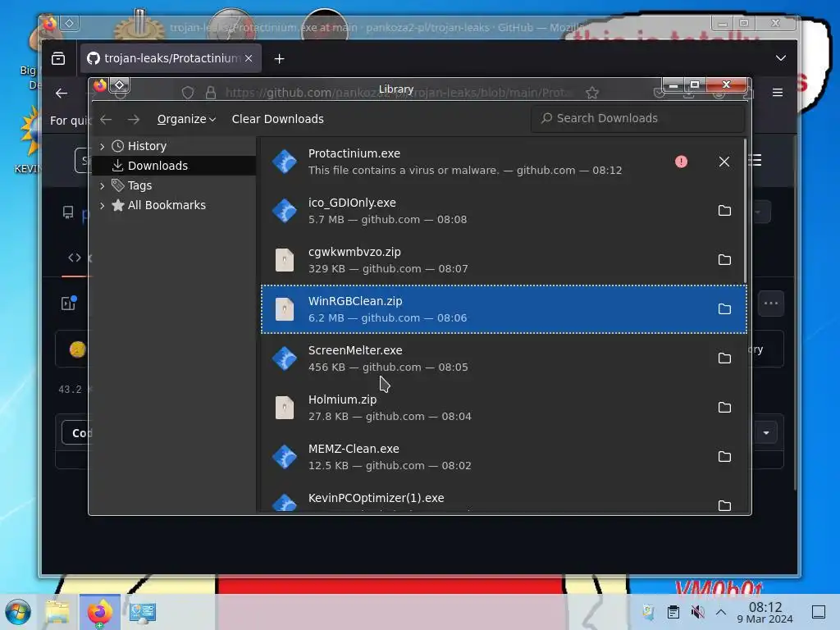Open File Explorer from the taskbar

(x=58, y=612)
